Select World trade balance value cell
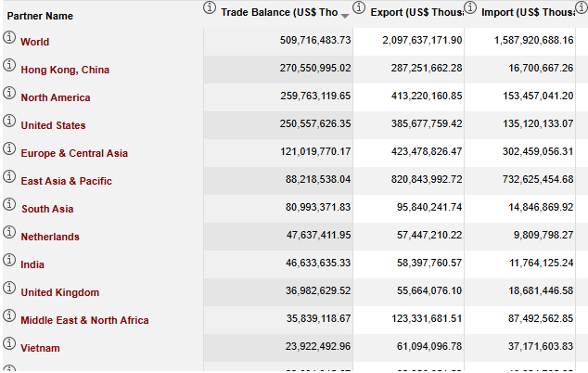 [278, 40]
